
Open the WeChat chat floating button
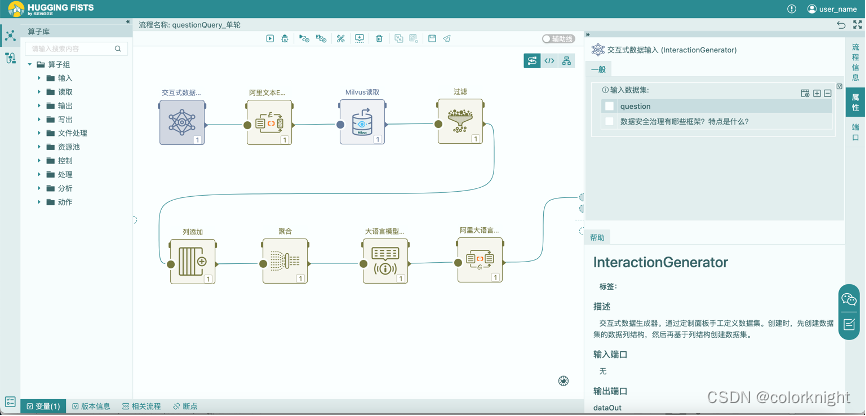click(849, 299)
